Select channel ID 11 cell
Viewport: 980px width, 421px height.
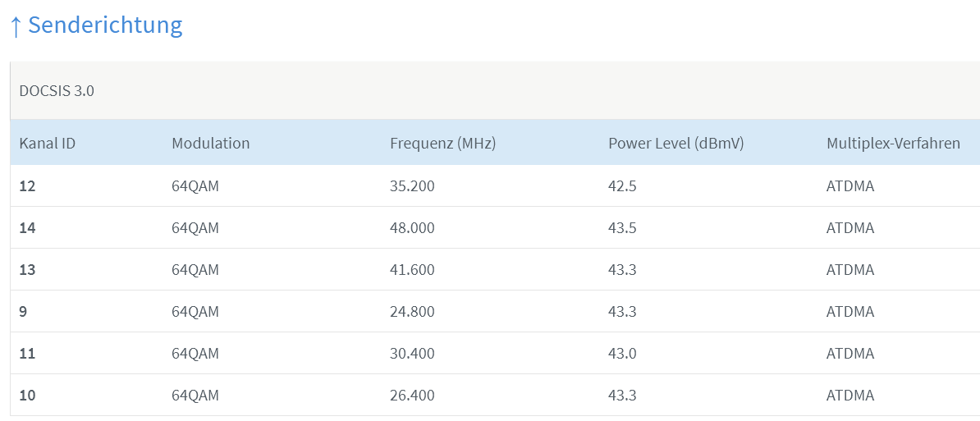(28, 354)
